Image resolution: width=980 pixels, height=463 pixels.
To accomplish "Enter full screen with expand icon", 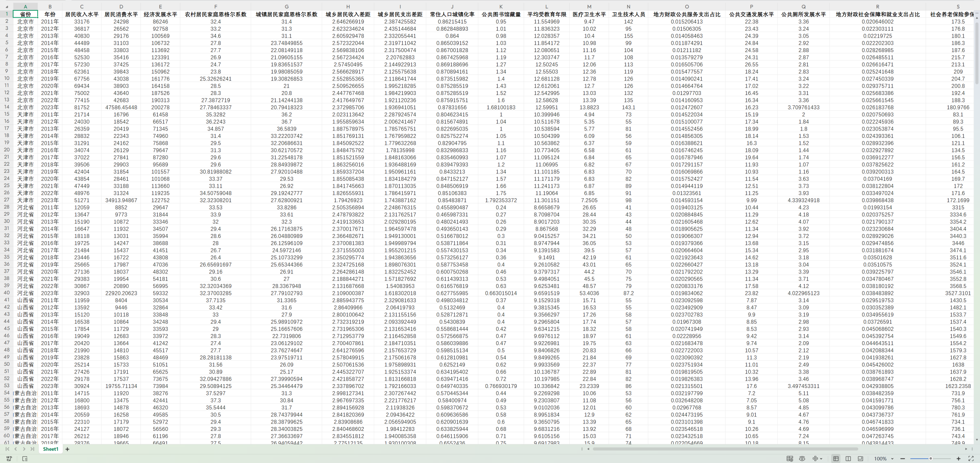I will (x=971, y=458).
